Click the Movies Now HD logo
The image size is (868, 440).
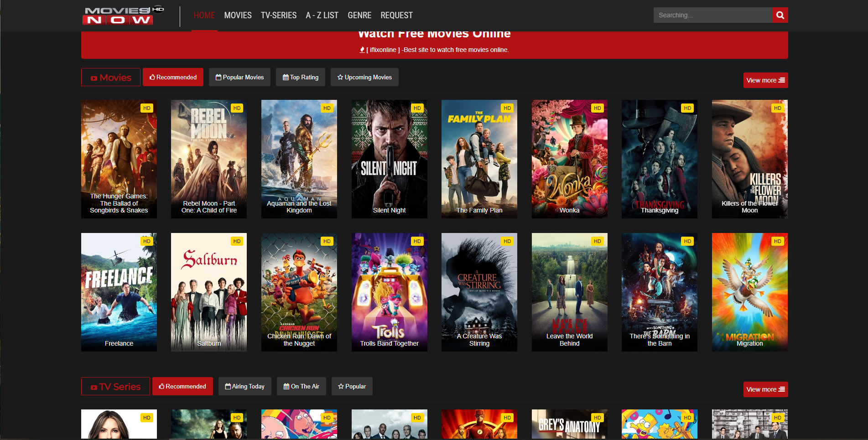tap(123, 16)
